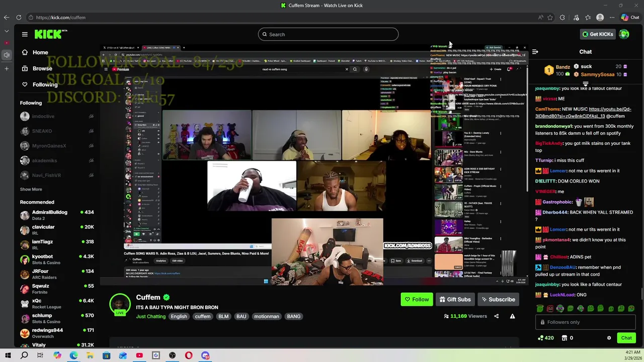644x362 pixels.
Task: Open Browse in Kick sidebar
Action: click(x=37, y=68)
